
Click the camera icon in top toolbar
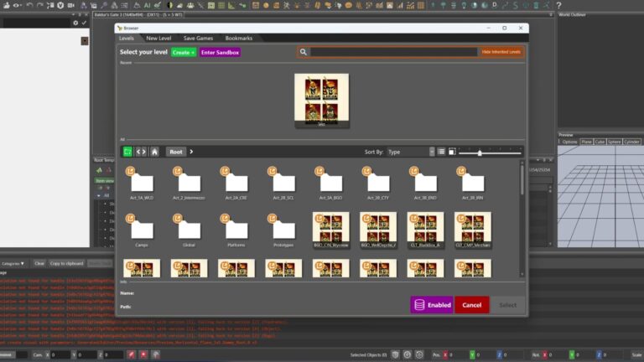(x=71, y=5)
